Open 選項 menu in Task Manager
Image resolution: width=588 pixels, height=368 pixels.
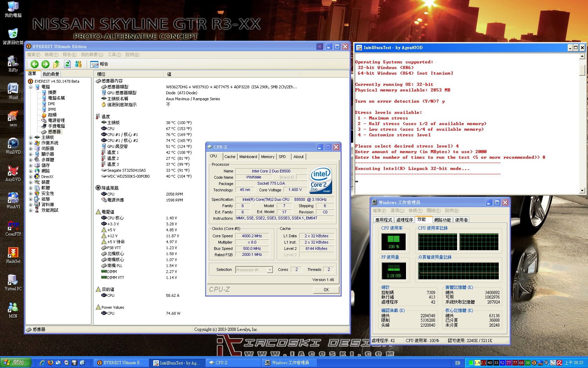[x=397, y=211]
